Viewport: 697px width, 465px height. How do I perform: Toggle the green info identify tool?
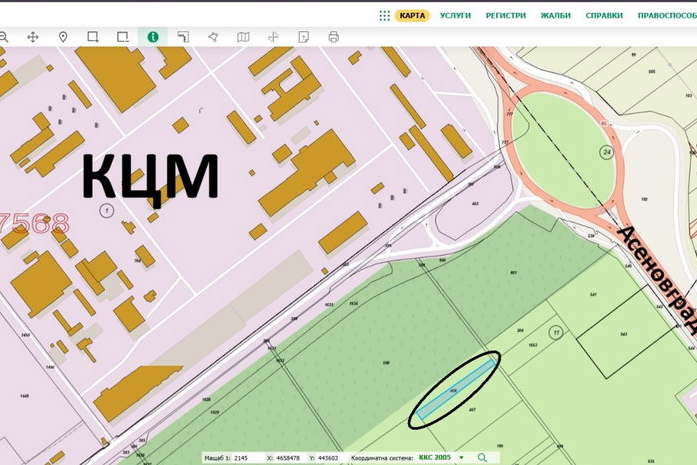pos(153,37)
